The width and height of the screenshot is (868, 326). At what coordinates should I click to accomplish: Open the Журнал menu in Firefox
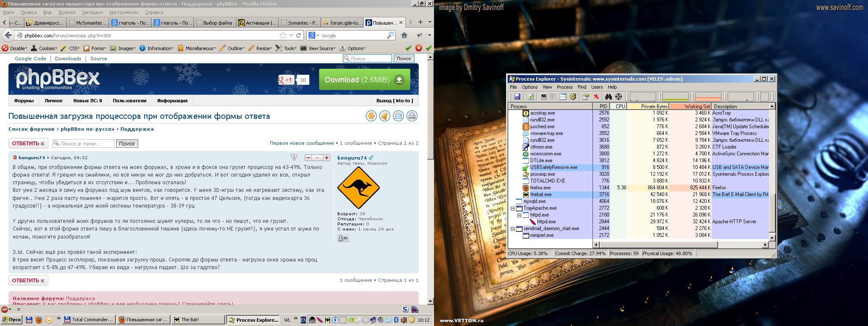(67, 13)
